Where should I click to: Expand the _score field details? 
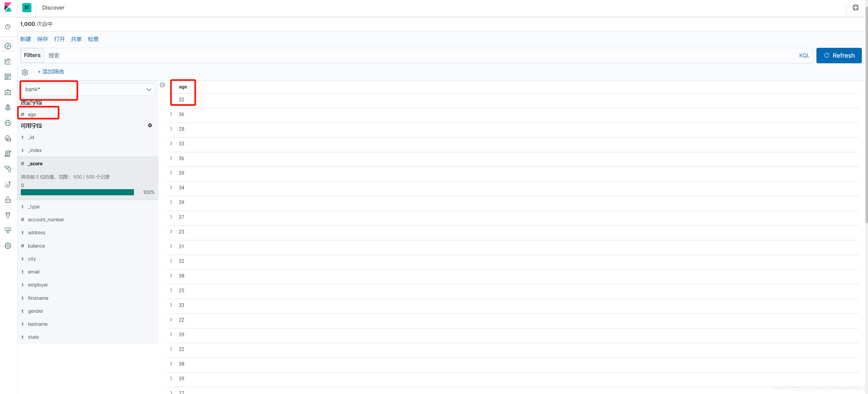point(35,163)
